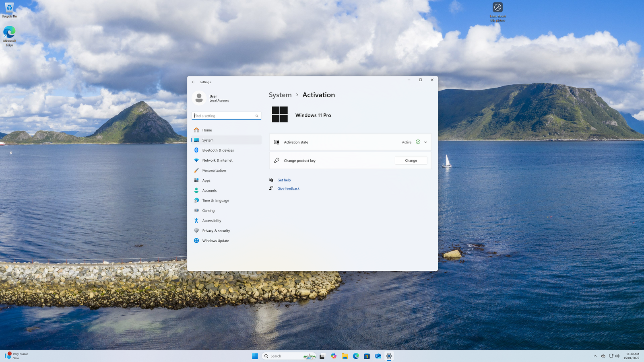Image resolution: width=644 pixels, height=362 pixels.
Task: Click the Find a setting search box
Action: coord(226,116)
